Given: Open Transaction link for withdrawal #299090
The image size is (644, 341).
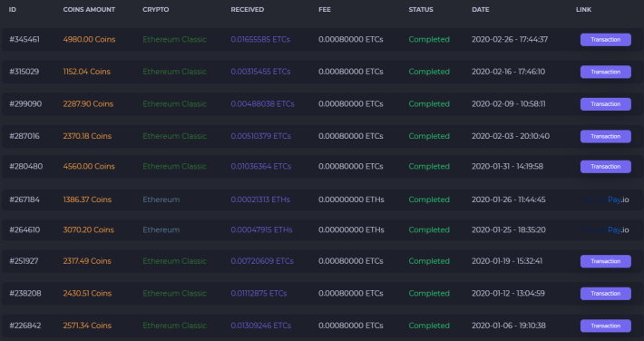Looking at the screenshot, I should point(605,104).
